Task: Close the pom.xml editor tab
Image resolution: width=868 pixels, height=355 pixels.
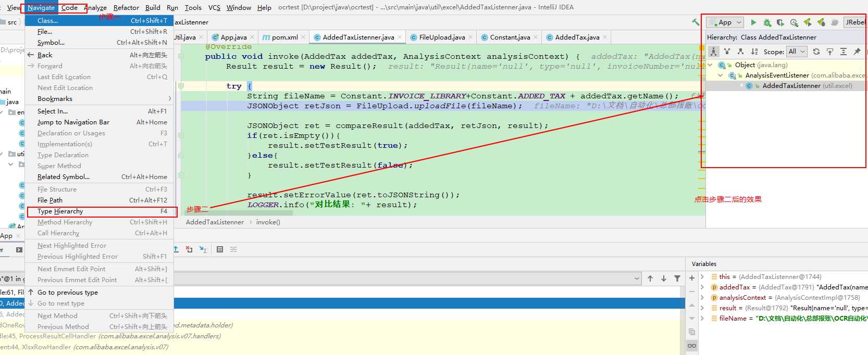Action: [x=304, y=37]
